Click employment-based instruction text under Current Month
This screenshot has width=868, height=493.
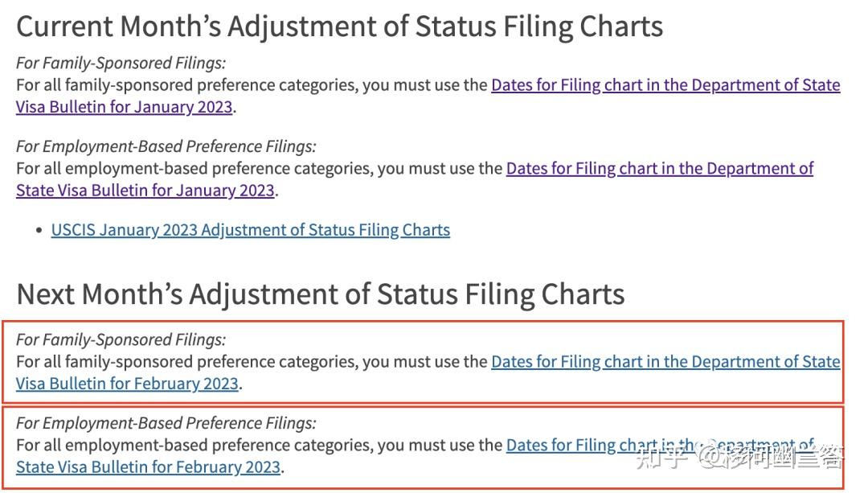(x=259, y=169)
